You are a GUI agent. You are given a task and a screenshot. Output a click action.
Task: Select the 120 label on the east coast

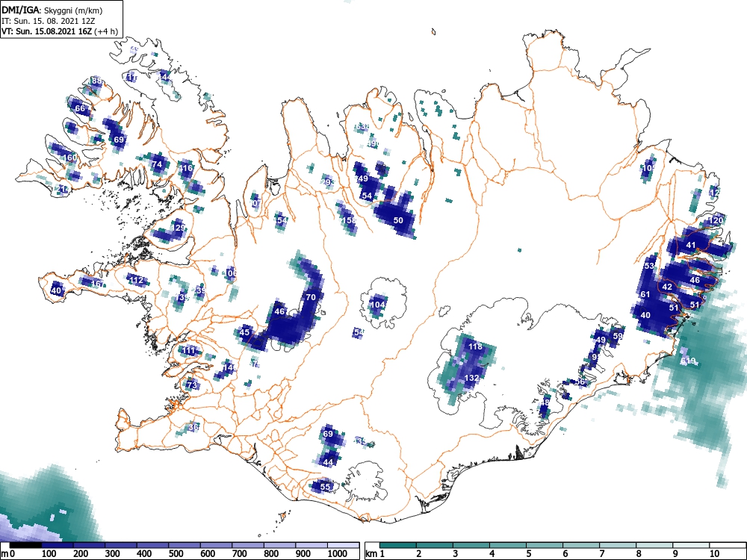(716, 220)
